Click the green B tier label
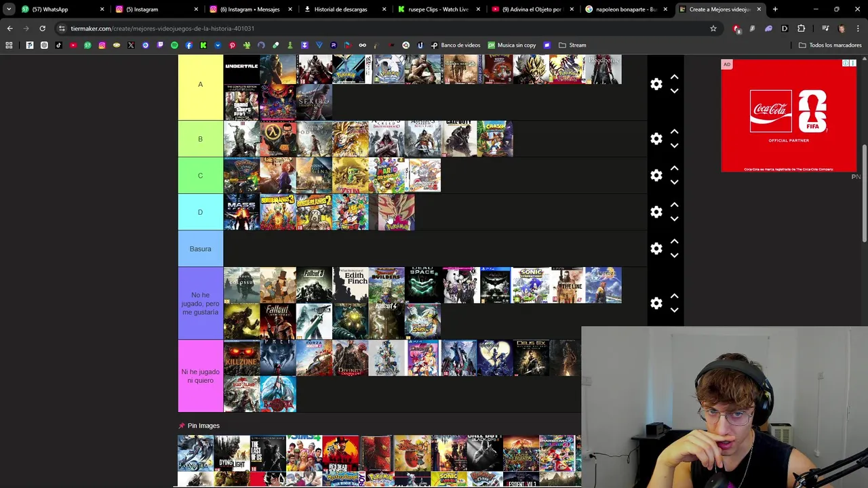 200,139
